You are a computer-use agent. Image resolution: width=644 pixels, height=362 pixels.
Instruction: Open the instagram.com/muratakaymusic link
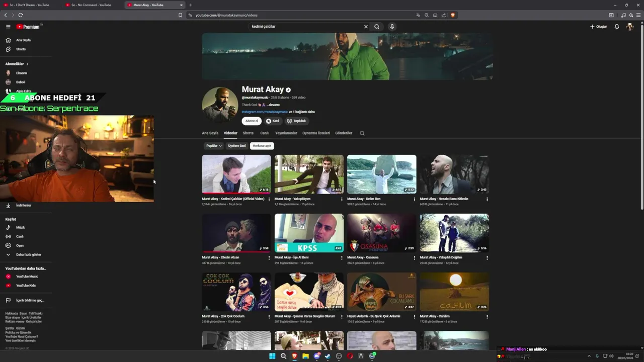(265, 112)
